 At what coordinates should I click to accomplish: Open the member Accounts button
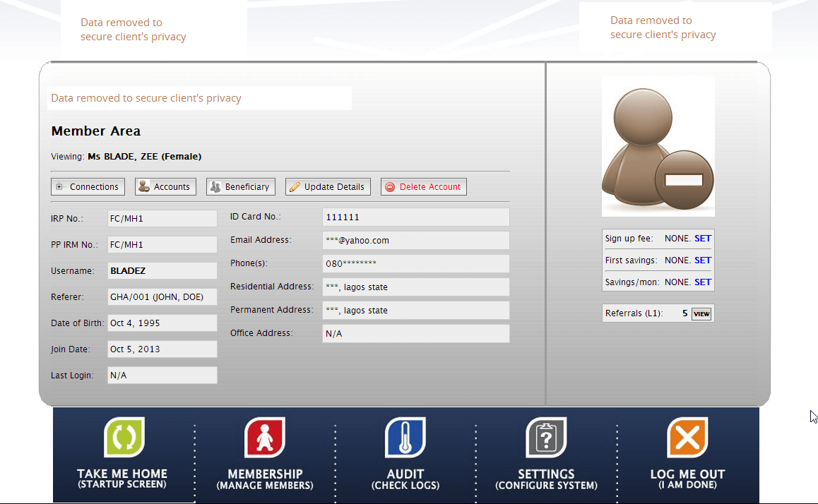pyautogui.click(x=165, y=187)
